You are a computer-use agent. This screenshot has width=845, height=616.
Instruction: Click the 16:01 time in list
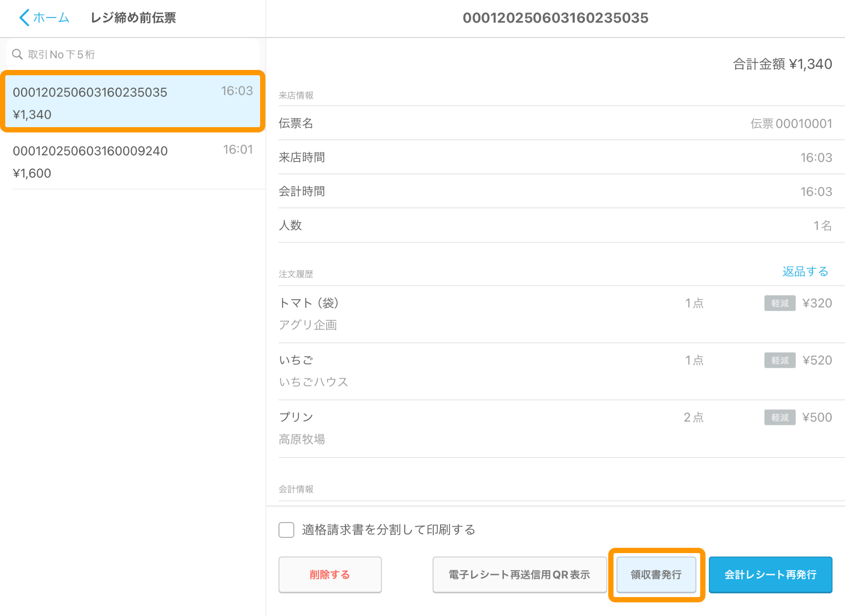tap(238, 150)
